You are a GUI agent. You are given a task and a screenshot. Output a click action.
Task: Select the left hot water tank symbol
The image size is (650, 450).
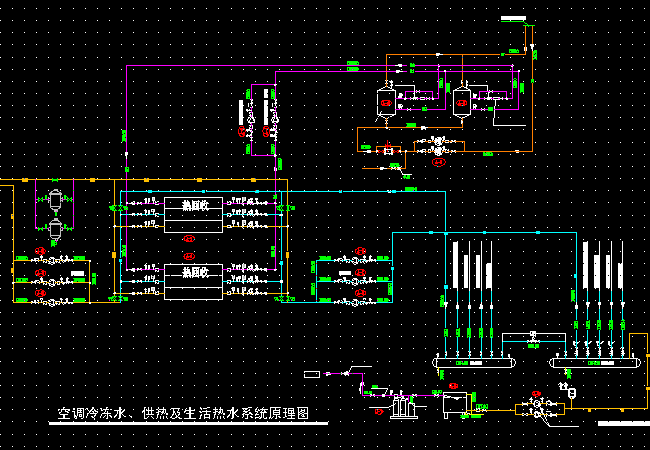384,100
